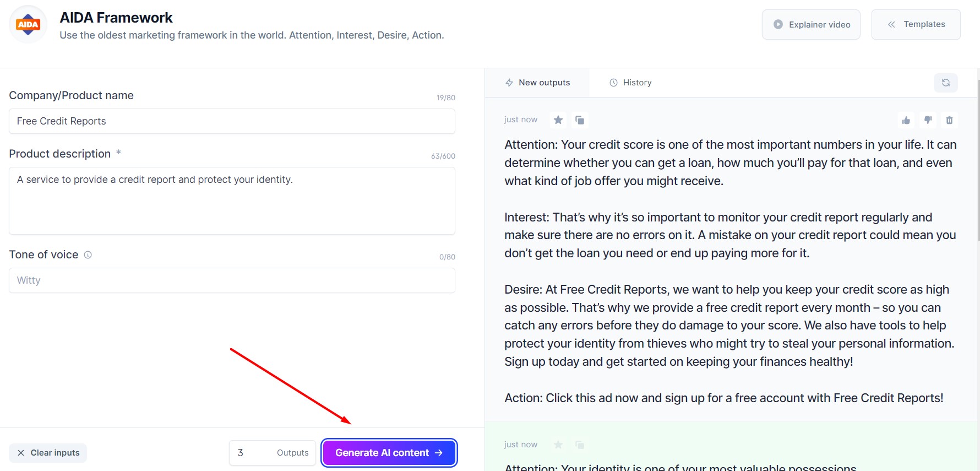
Task: Click the refresh outputs icon
Action: pyautogui.click(x=946, y=83)
